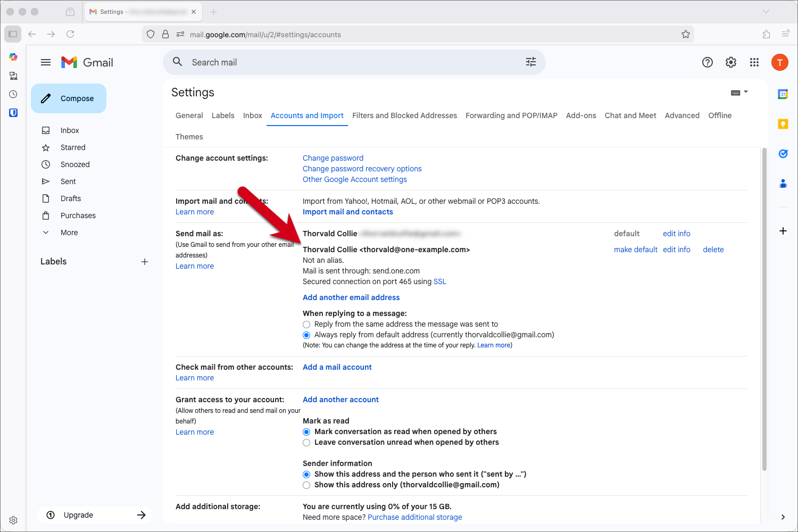Open the input tools keyboard dropdown
798x532 pixels.
pos(739,92)
